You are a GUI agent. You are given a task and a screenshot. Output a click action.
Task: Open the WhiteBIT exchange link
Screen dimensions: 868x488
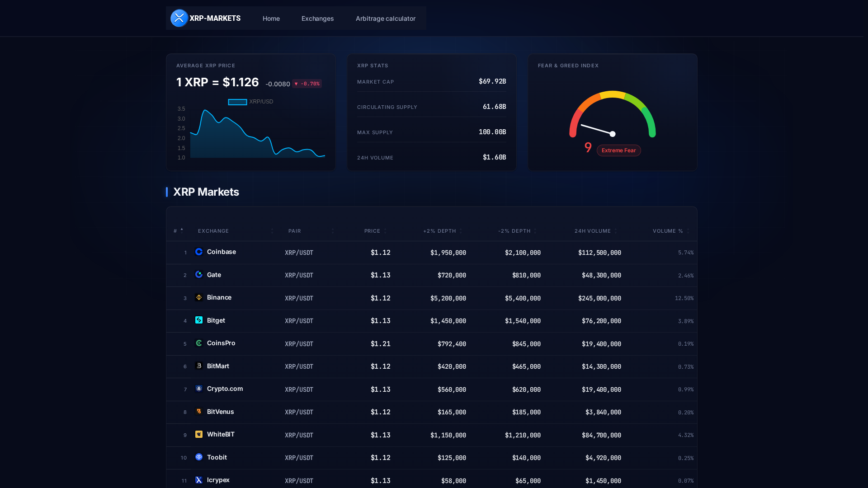221,434
